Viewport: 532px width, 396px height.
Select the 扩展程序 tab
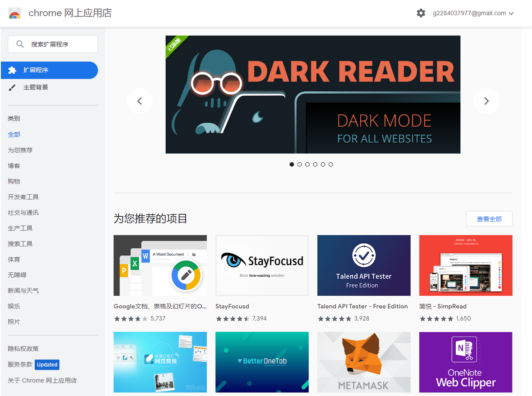(x=49, y=70)
